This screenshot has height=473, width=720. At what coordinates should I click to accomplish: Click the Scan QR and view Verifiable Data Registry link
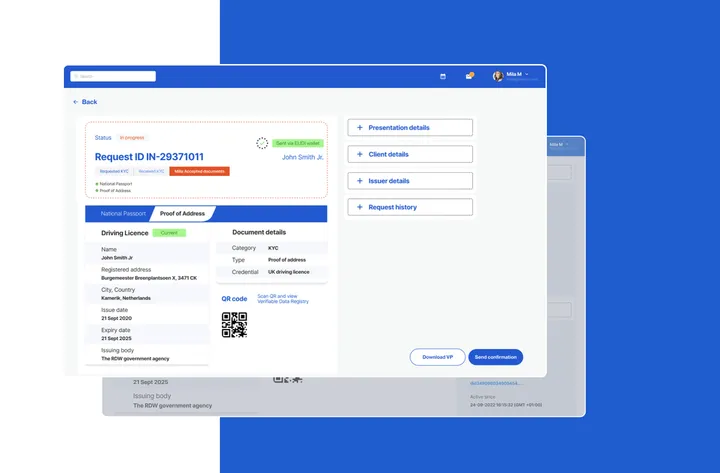283,299
